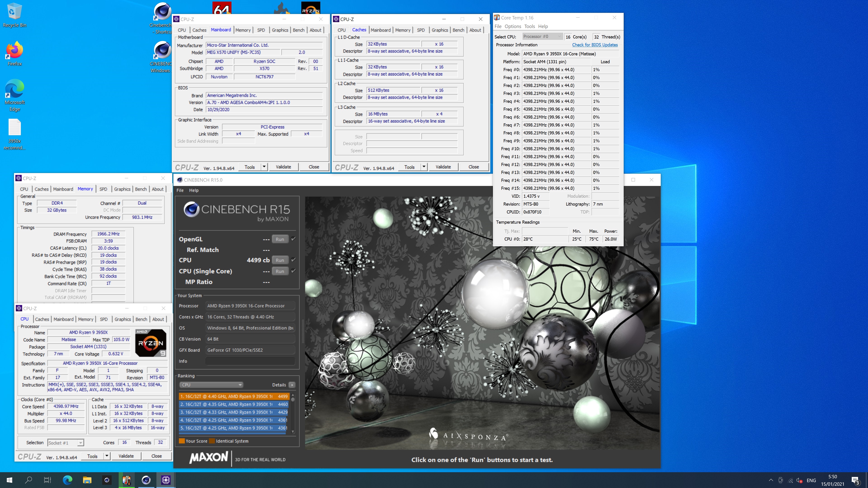Open Core Temp Tools menu
Screen dimensions: 868x488
coord(529,26)
